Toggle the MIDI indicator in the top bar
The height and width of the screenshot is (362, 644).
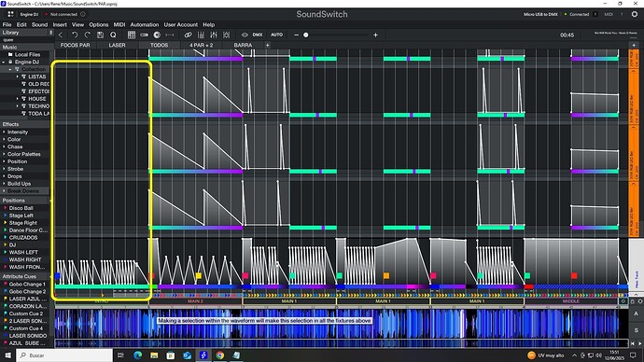(x=609, y=14)
